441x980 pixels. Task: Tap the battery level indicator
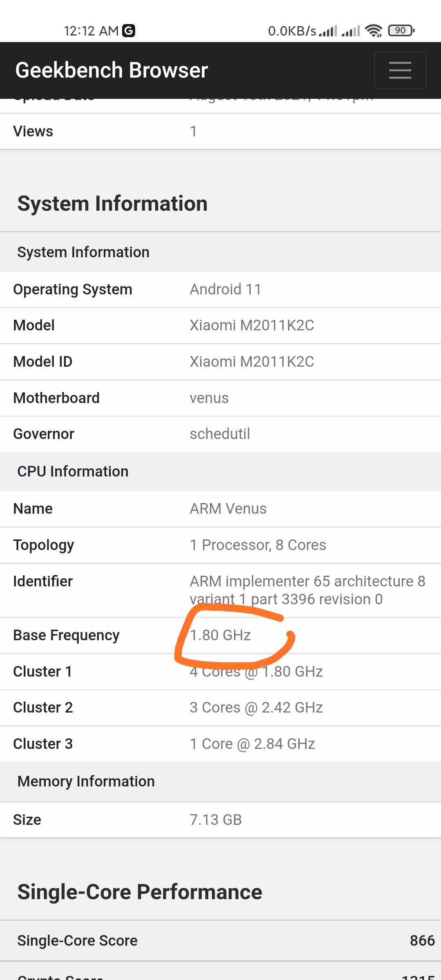coord(401,31)
